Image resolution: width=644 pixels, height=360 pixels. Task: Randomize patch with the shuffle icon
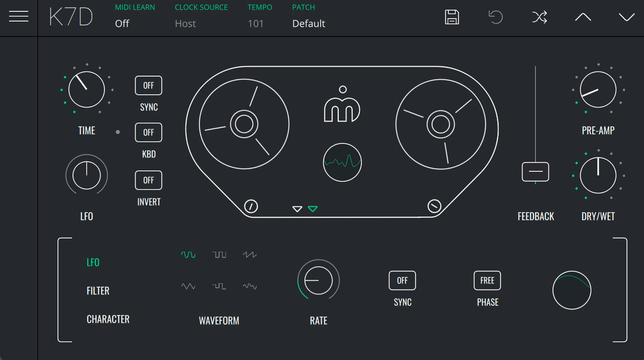pos(539,17)
